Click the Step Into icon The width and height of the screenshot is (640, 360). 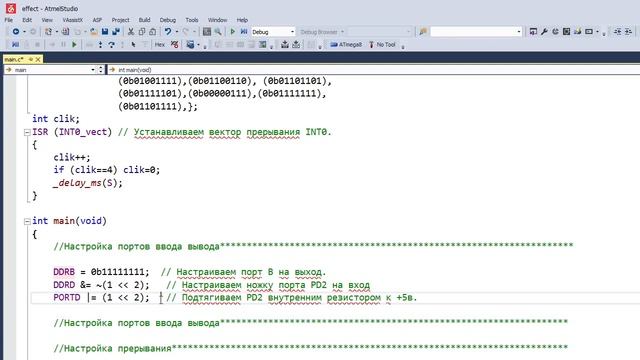coord(100,44)
